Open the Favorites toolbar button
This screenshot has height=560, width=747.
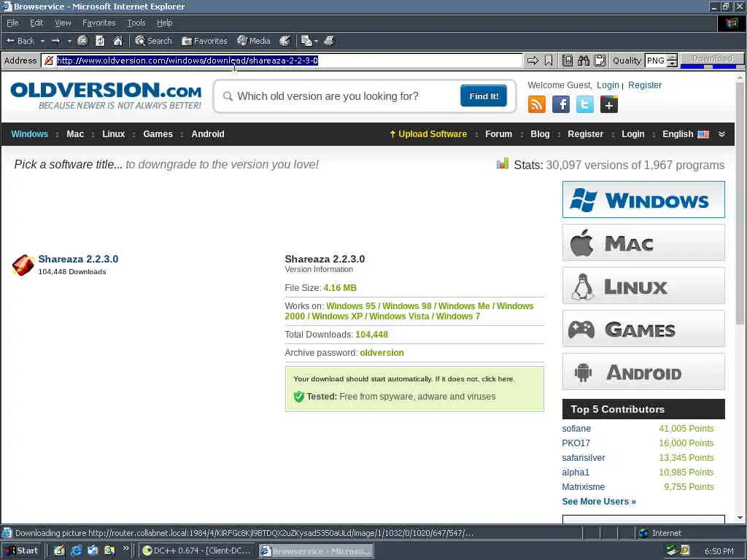[204, 41]
